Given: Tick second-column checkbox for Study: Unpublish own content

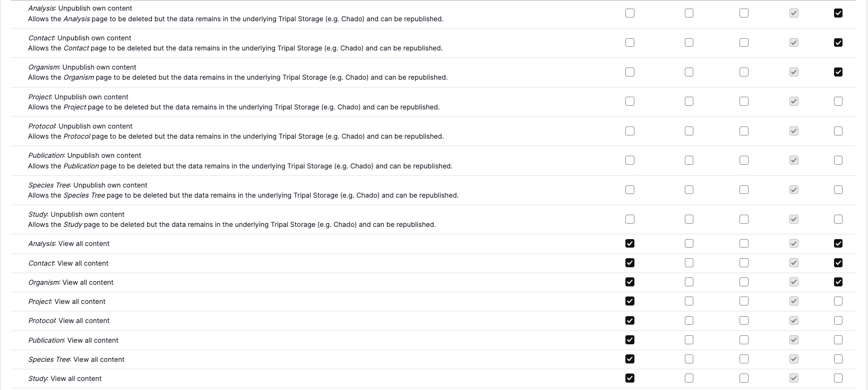Looking at the screenshot, I should [x=689, y=219].
